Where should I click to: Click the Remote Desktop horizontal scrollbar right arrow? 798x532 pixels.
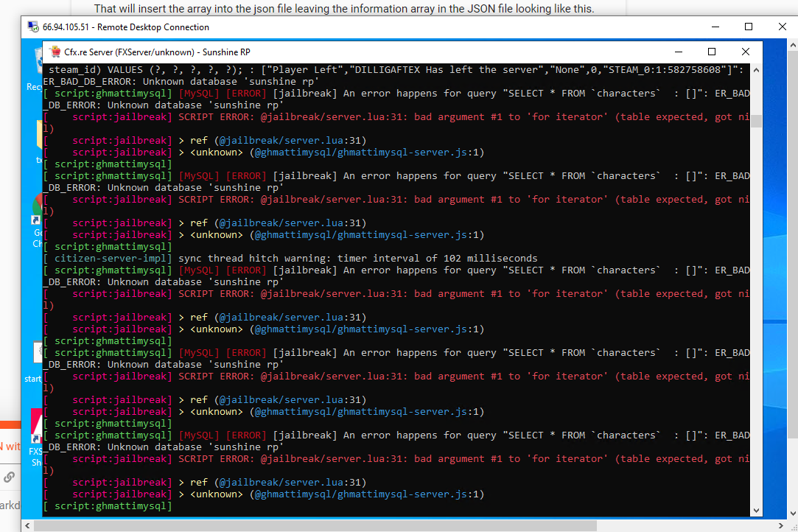pyautogui.click(x=783, y=525)
